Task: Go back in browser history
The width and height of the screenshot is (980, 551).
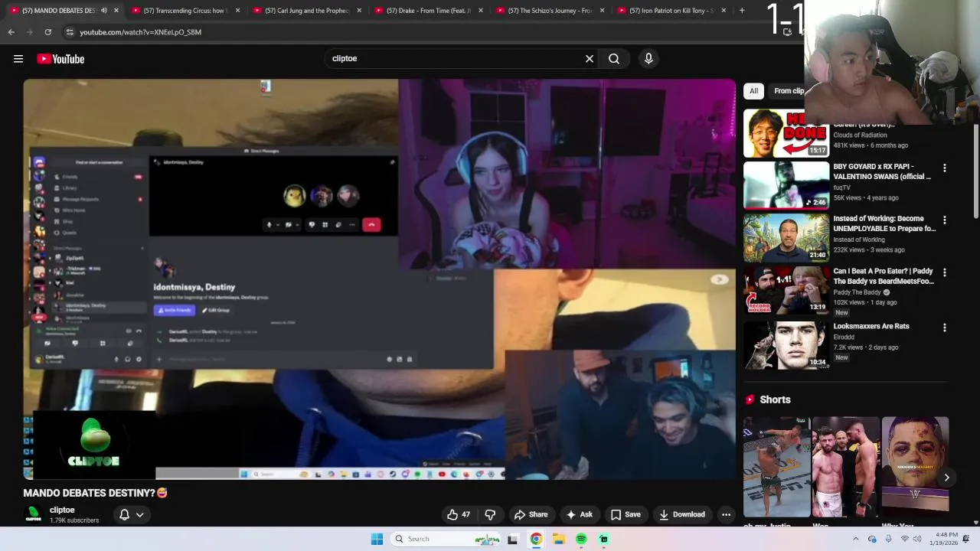Action: tap(11, 32)
